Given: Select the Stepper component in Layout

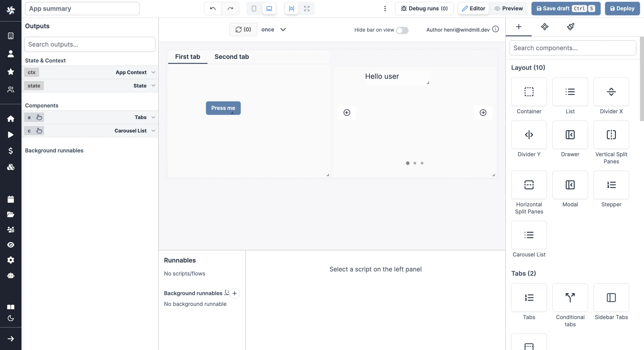Looking at the screenshot, I should pos(611,185).
